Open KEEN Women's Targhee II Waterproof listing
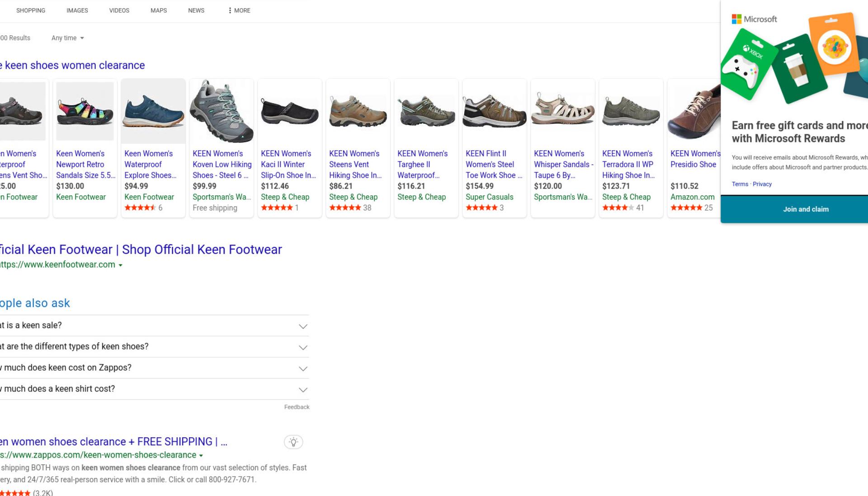This screenshot has height=496, width=868. (x=422, y=165)
